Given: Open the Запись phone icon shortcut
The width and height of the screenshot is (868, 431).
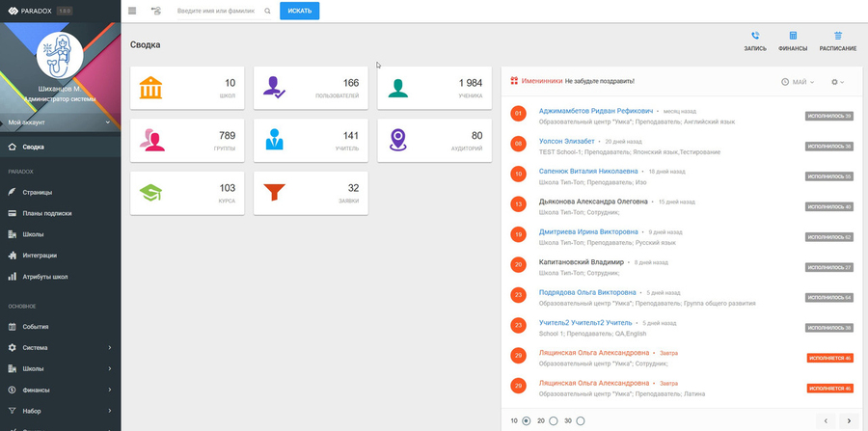Looking at the screenshot, I should pyautogui.click(x=755, y=36).
